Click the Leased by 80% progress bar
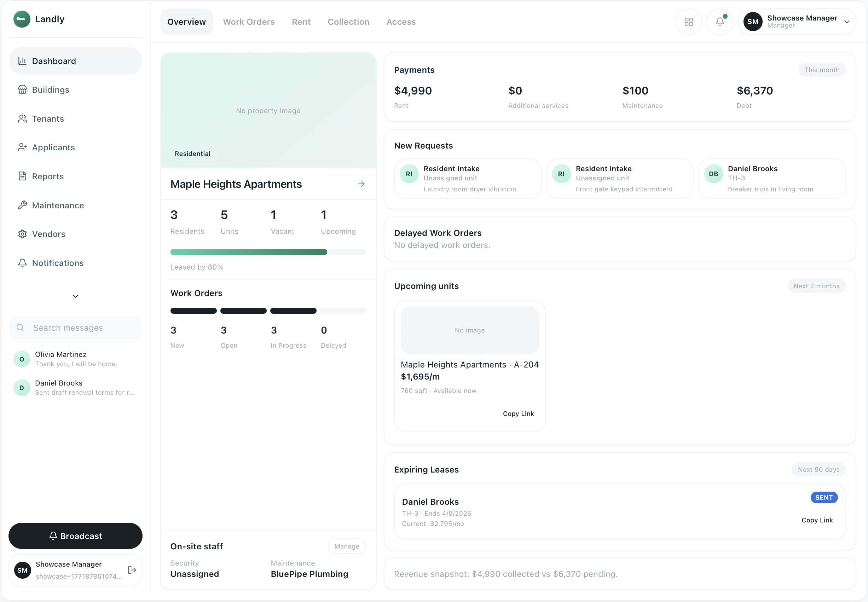Screen dimensions: 868x602 click(x=268, y=252)
